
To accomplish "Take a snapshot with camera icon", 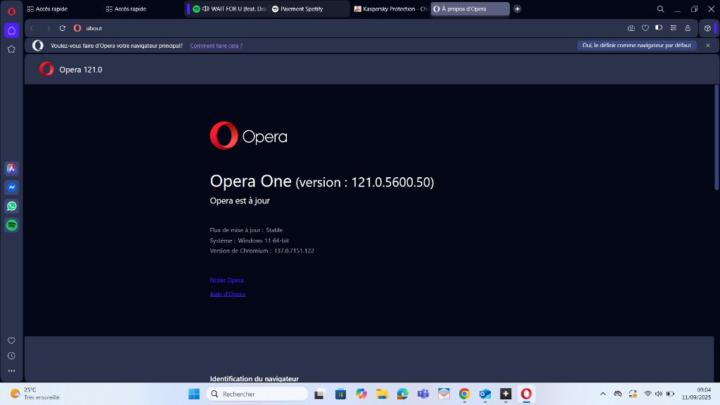I will click(x=631, y=28).
